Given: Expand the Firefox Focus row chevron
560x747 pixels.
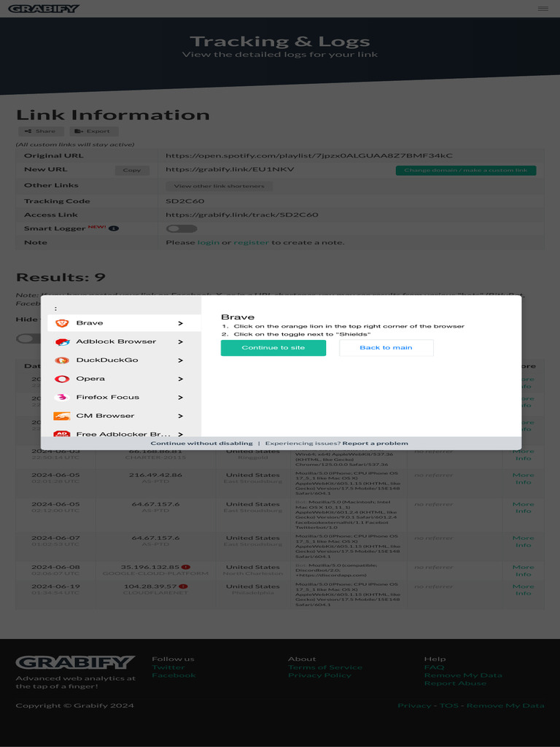Looking at the screenshot, I should pyautogui.click(x=181, y=398).
